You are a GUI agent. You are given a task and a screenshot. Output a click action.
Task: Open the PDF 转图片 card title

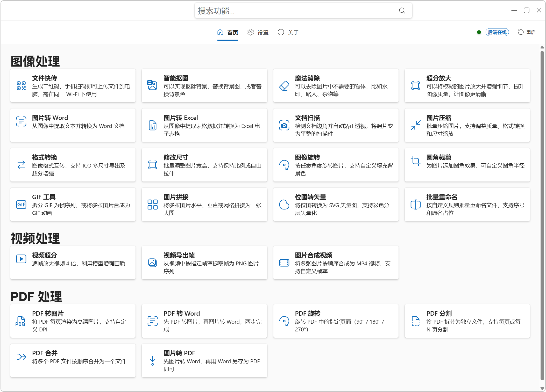click(x=48, y=314)
